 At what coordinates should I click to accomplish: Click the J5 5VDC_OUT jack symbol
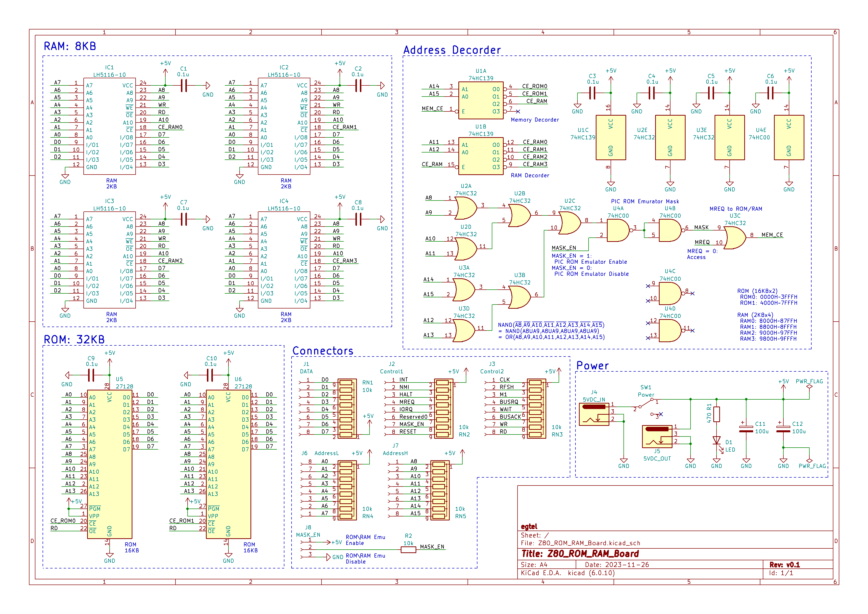[x=657, y=436]
